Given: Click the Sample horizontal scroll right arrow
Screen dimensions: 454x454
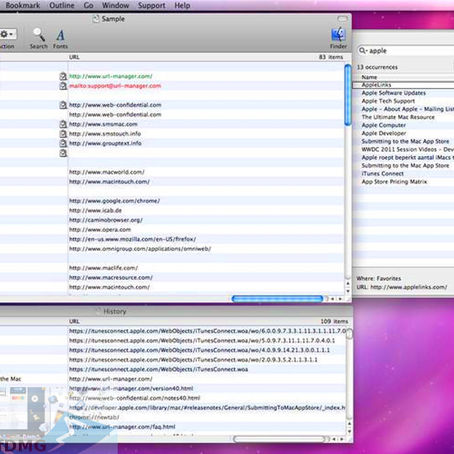Looking at the screenshot, I should coord(340,299).
